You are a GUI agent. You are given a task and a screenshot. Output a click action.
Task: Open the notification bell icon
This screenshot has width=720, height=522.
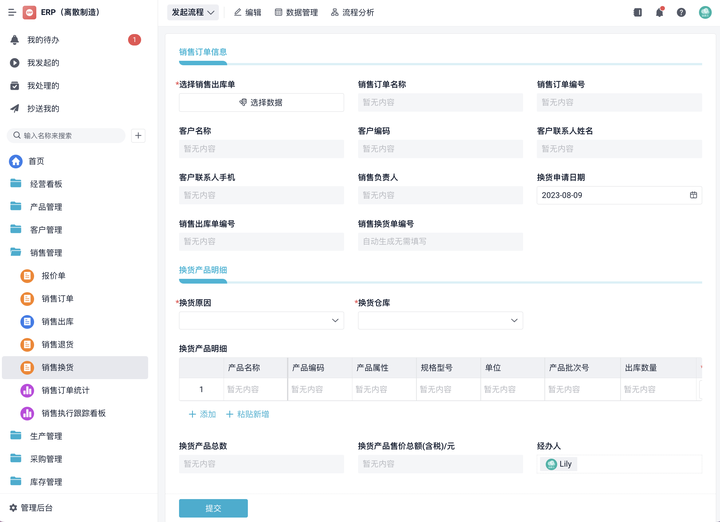659,13
